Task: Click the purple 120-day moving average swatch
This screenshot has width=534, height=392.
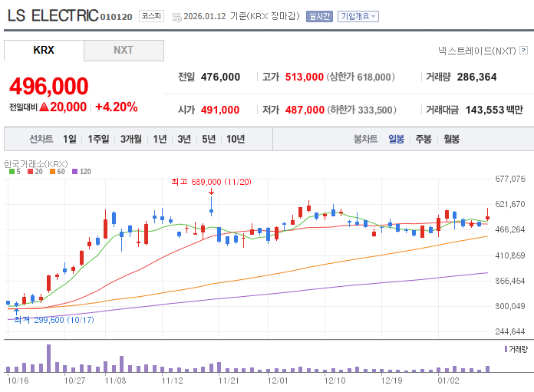Action: pos(75,171)
